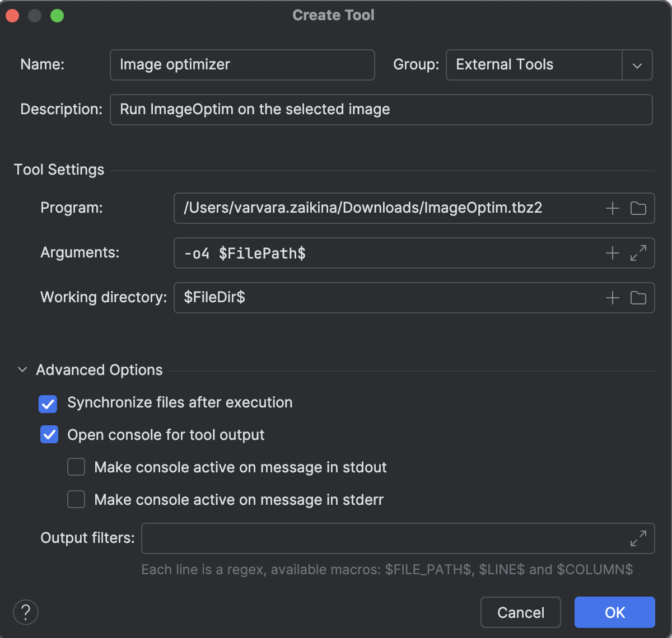
Task: Uncheck Open console for tool output
Action: [x=49, y=435]
